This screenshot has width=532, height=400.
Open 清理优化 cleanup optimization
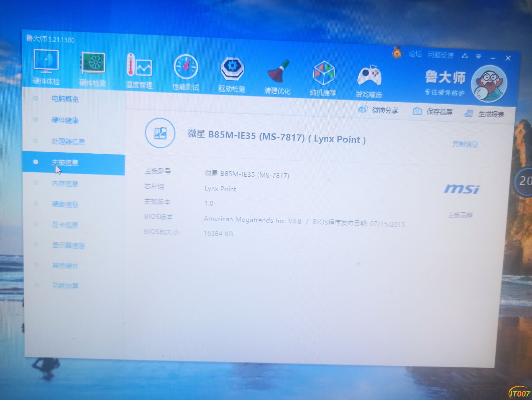coord(278,77)
